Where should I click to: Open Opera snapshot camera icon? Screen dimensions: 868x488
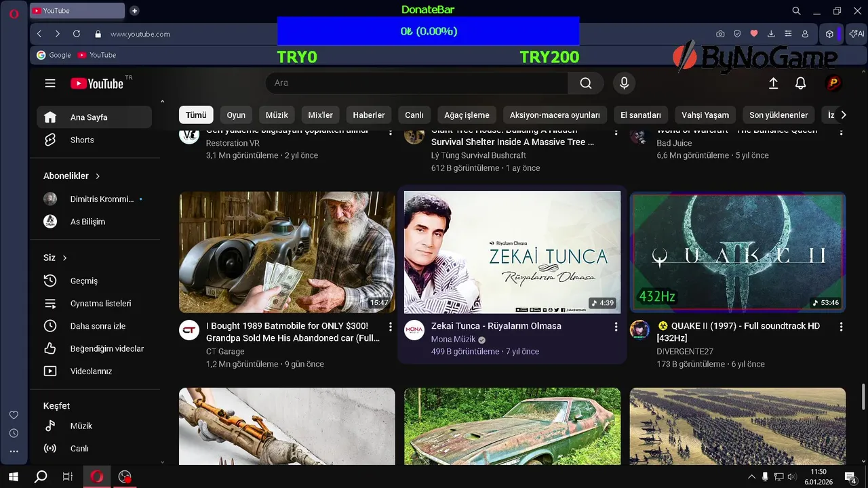click(x=720, y=34)
